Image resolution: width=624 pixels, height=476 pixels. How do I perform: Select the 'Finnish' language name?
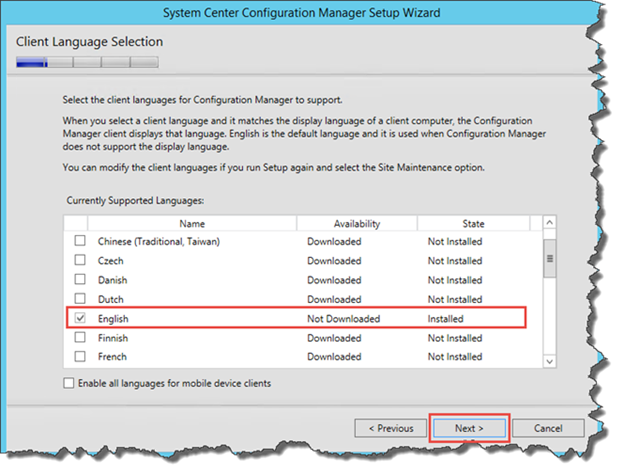pyautogui.click(x=113, y=338)
